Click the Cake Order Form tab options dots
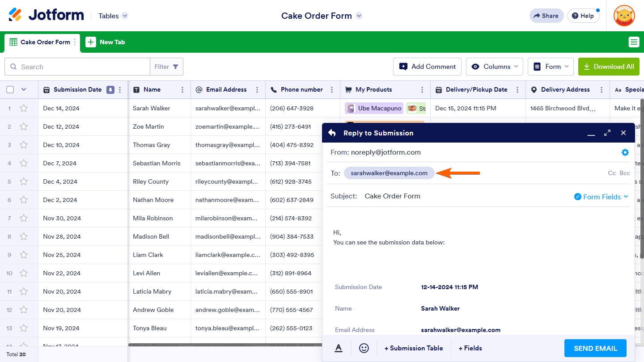Image resolution: width=644 pixels, height=362 pixels. click(75, 42)
